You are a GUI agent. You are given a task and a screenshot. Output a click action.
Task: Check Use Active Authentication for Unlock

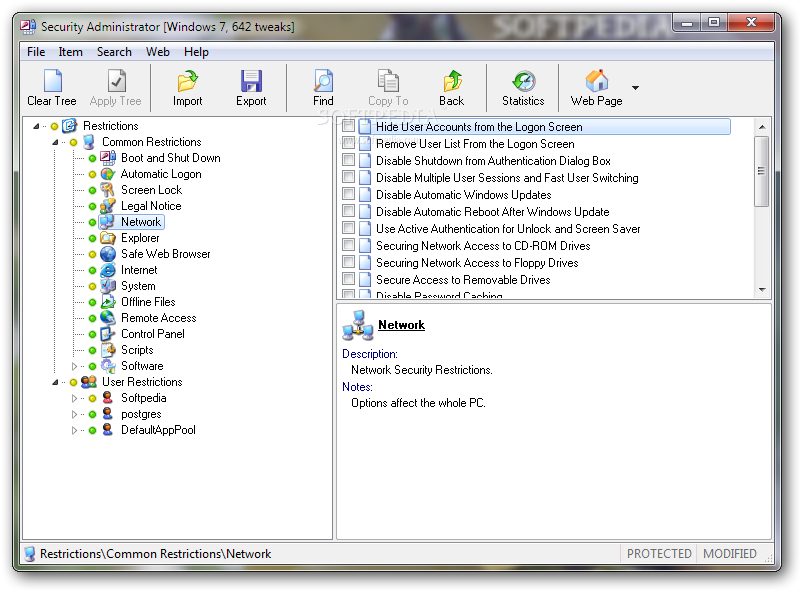(x=349, y=228)
